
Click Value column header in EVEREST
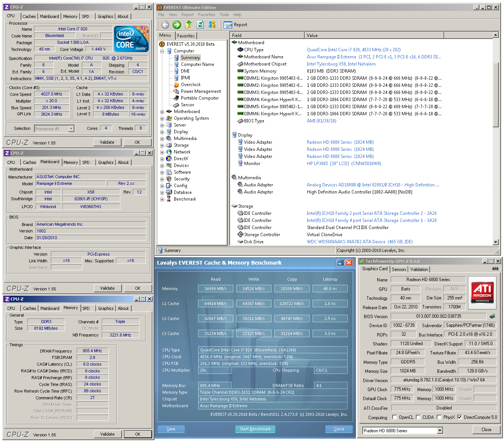pos(374,35)
